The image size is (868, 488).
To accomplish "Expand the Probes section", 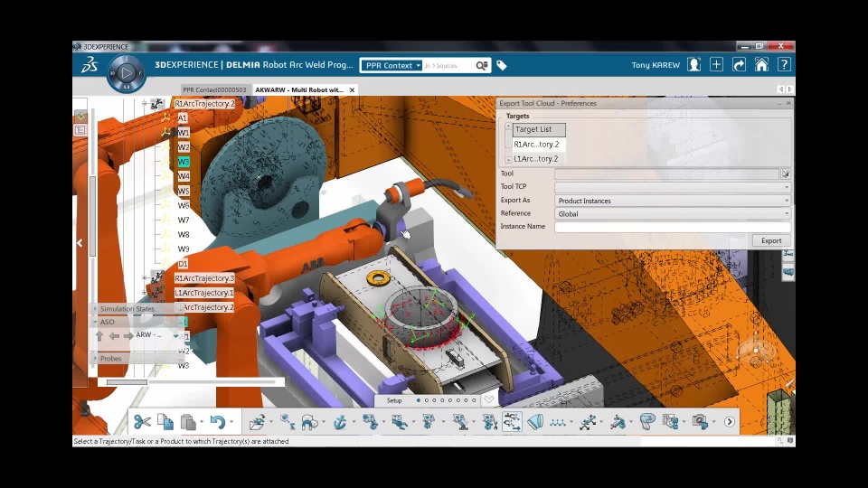I will pyautogui.click(x=95, y=359).
